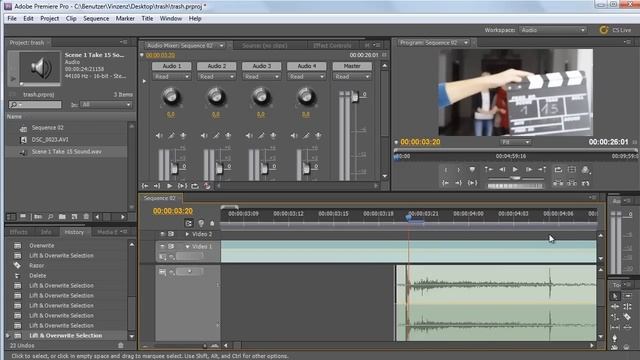Set unnumbered marker in Program Monitor
Screen dimensions: 640x360
tap(472, 169)
